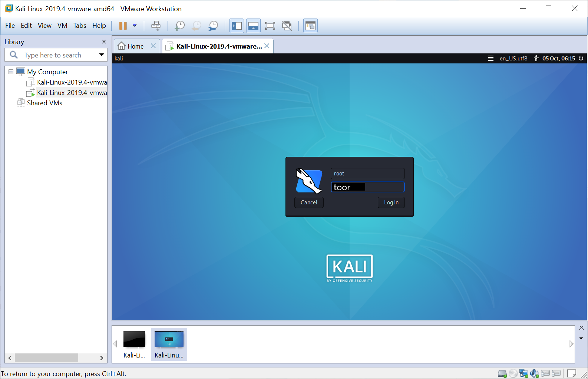588x379 pixels.
Task: Click the 05 Oct, 06:15 clock
Action: pos(559,58)
